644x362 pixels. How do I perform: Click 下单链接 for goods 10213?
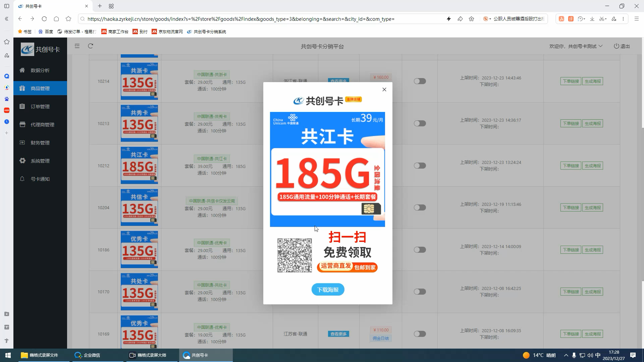[x=571, y=123]
